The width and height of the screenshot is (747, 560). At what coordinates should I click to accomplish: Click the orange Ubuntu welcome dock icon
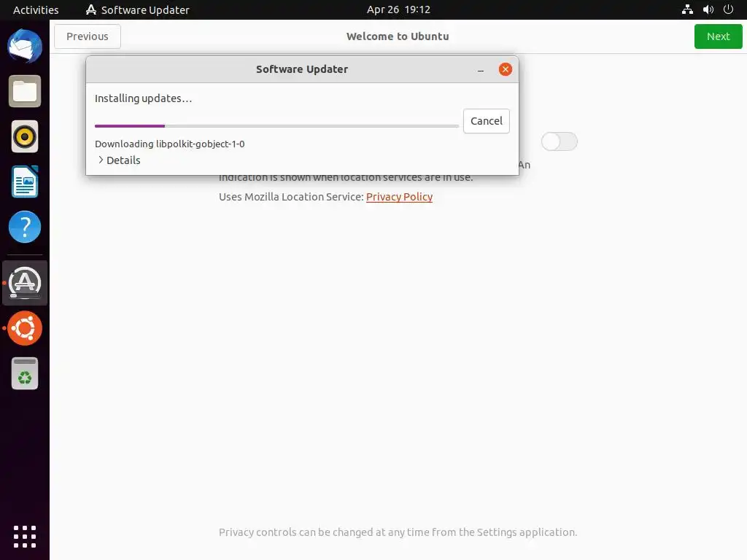point(25,328)
